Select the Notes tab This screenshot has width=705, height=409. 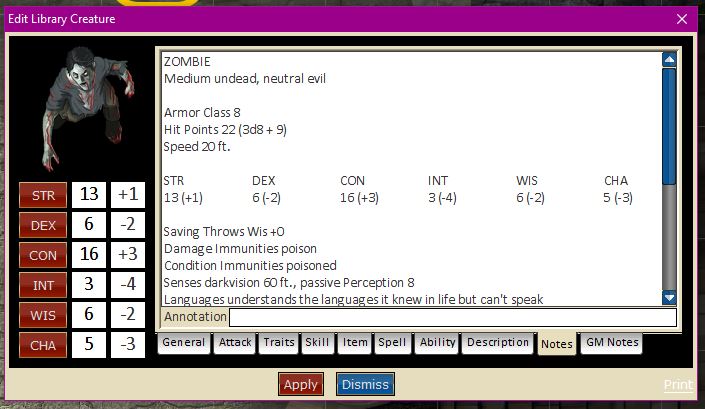557,344
